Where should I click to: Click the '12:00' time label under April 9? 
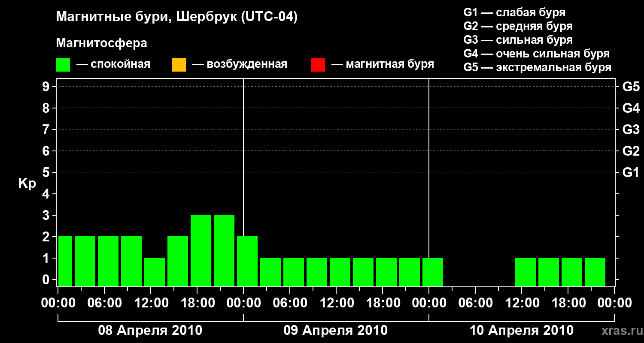pyautogui.click(x=336, y=303)
